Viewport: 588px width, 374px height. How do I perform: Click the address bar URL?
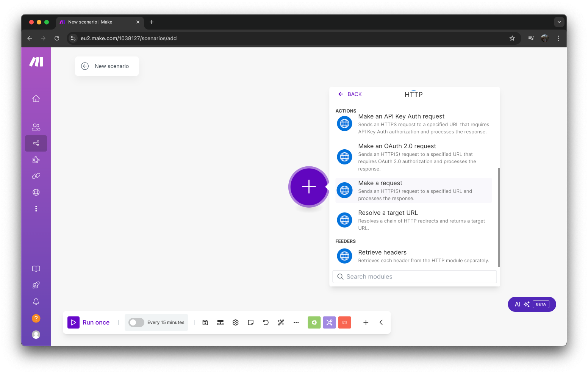click(128, 38)
